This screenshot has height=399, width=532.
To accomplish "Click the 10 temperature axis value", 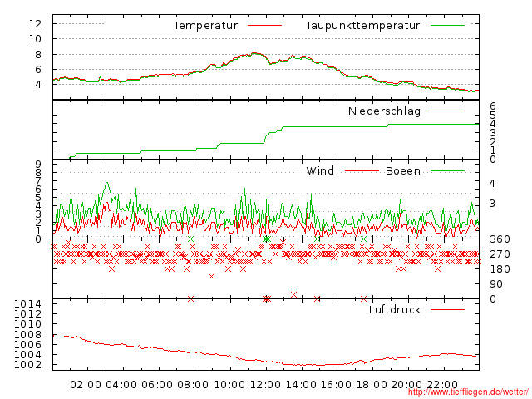I will pos(35,39).
